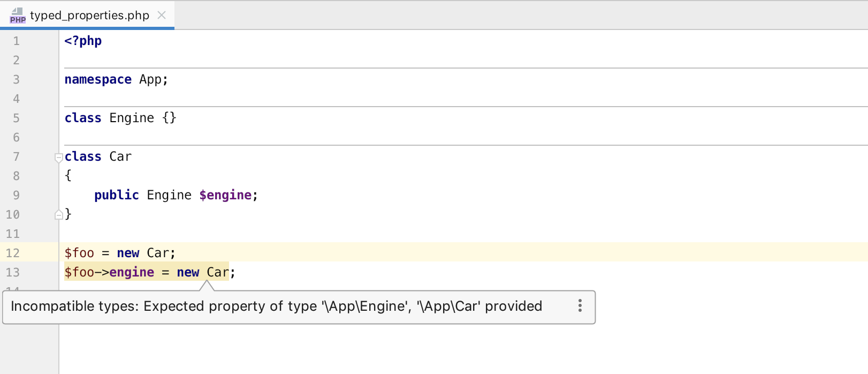Click the Engine class name on line 5
This screenshot has height=374, width=868.
click(x=132, y=118)
